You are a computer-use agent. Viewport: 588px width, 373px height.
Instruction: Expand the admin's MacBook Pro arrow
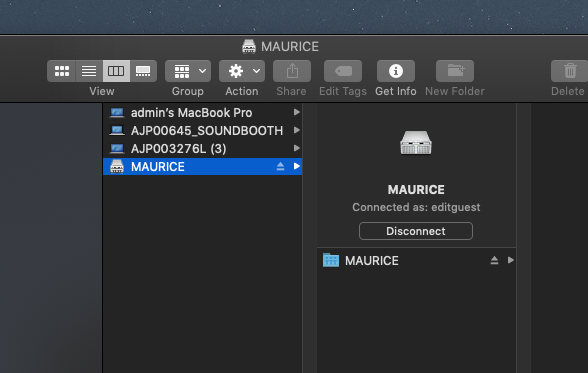(297, 112)
